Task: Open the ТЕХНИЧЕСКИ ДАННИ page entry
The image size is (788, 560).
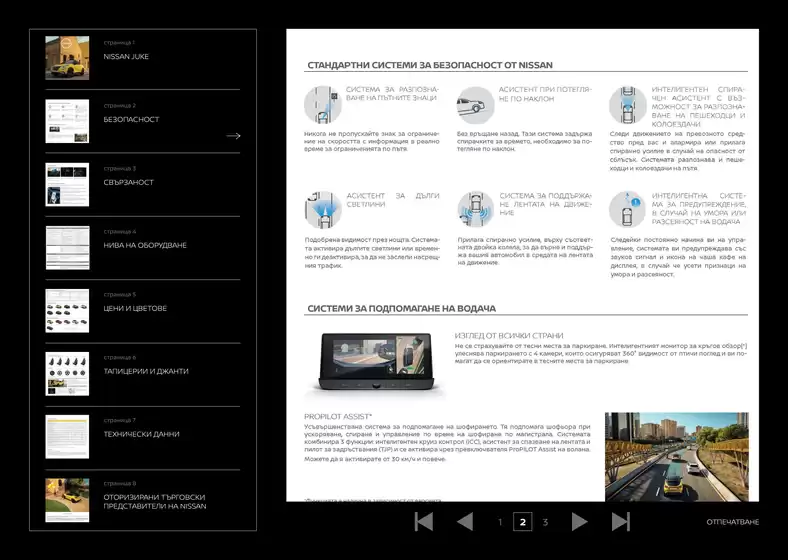Action: (x=143, y=437)
